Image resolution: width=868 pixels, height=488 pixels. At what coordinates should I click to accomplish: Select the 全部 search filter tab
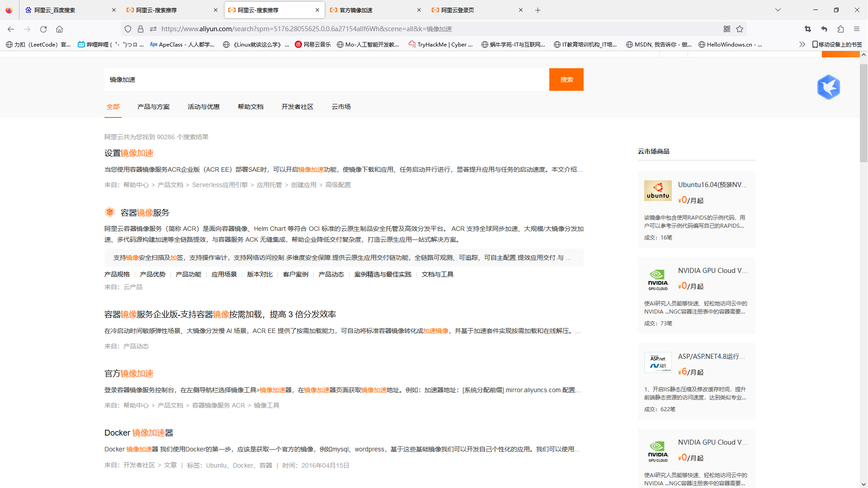[113, 107]
